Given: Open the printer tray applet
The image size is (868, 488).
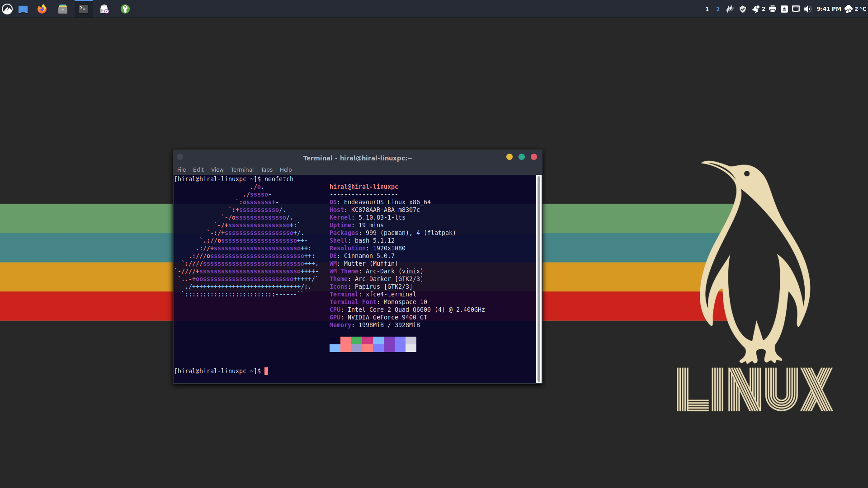Looking at the screenshot, I should point(773,9).
